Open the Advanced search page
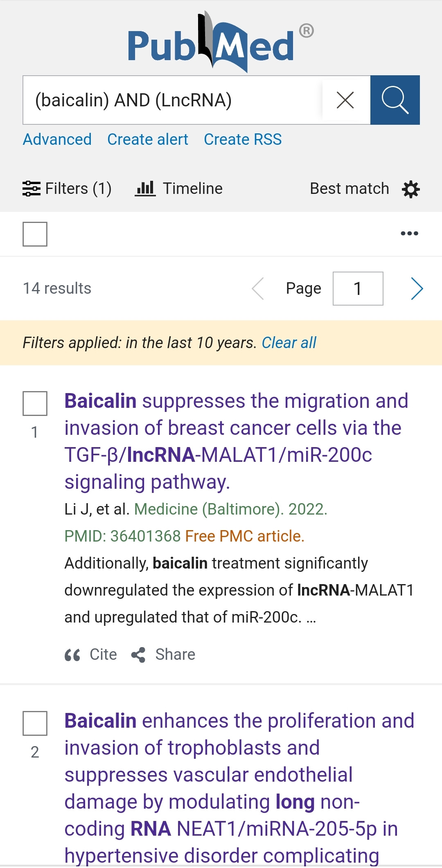 point(57,139)
